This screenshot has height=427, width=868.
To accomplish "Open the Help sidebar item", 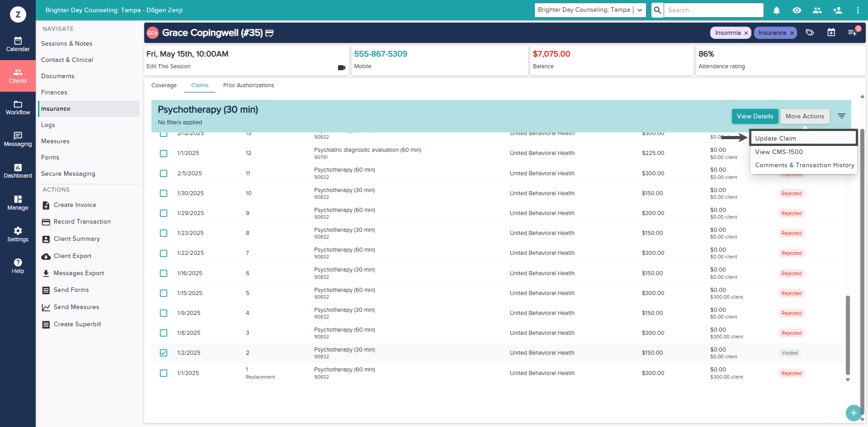I will click(x=18, y=266).
